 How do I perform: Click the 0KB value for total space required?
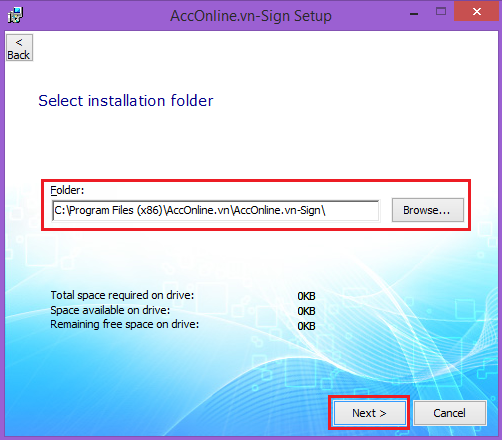coord(306,296)
